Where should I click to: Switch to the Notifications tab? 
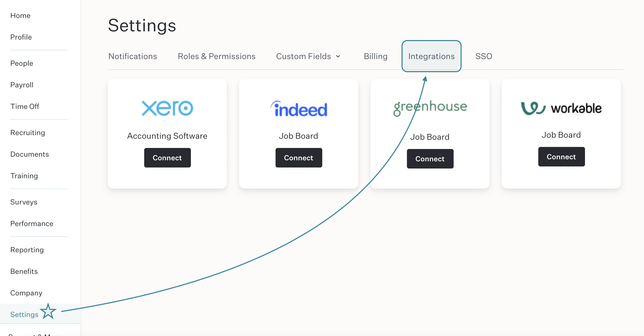pos(133,56)
